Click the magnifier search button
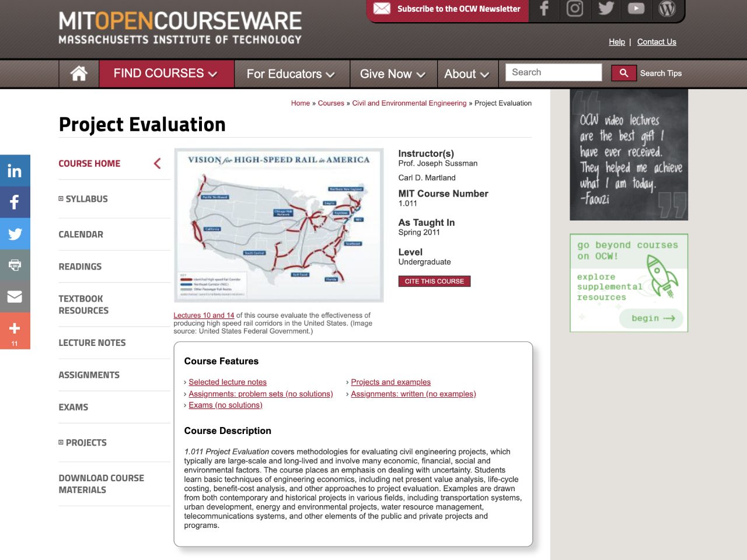Viewport: 747px width, 560px height. click(x=623, y=73)
